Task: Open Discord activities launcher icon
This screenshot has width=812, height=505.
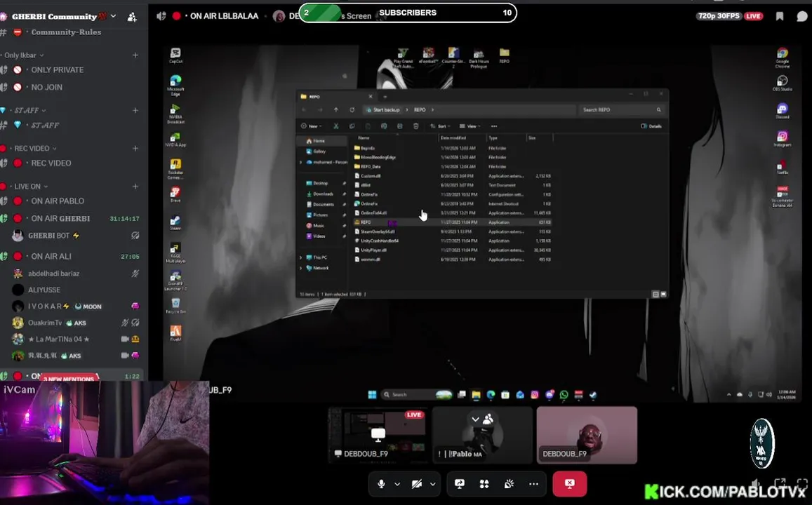Action: tap(484, 484)
